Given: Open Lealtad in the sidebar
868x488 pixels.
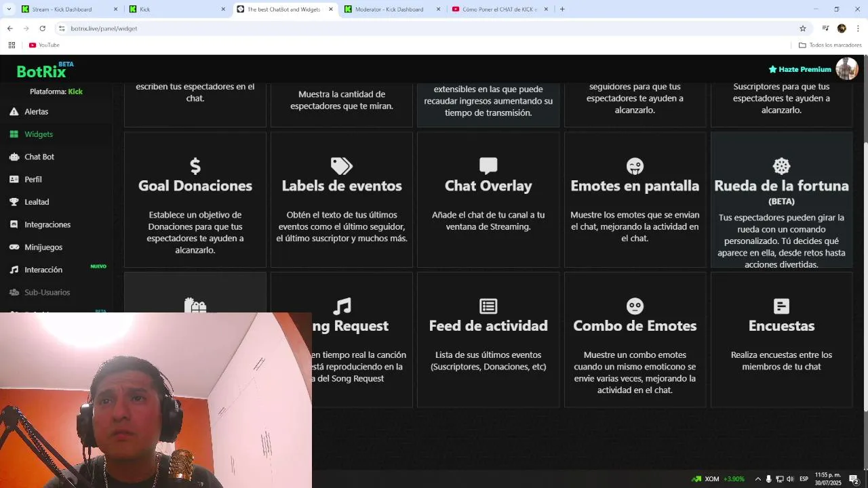Looking at the screenshot, I should 37,202.
